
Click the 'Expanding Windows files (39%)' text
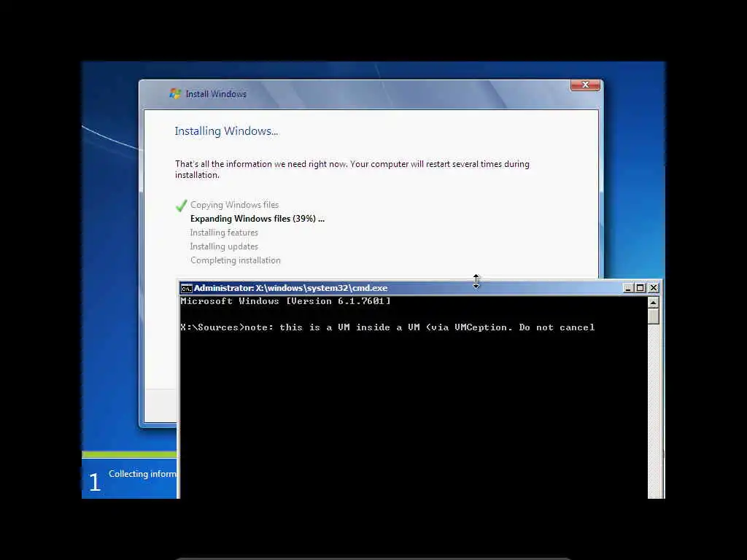coord(258,219)
